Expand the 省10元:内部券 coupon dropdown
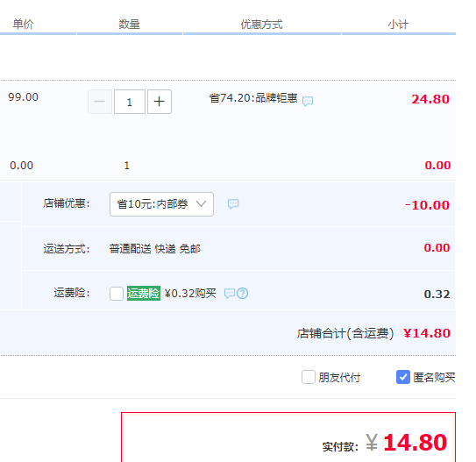The height and width of the screenshot is (462, 476). tap(161, 204)
